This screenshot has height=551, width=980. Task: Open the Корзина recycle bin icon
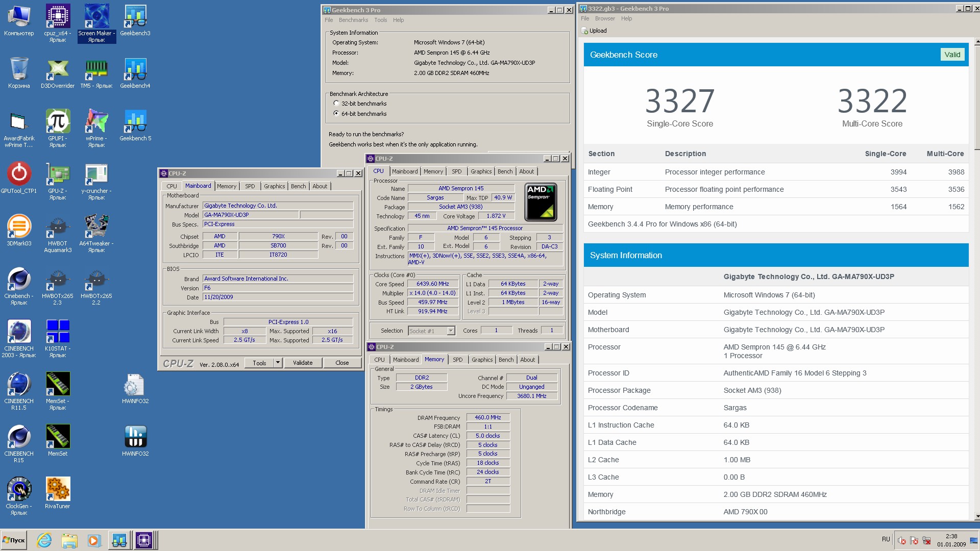19,73
